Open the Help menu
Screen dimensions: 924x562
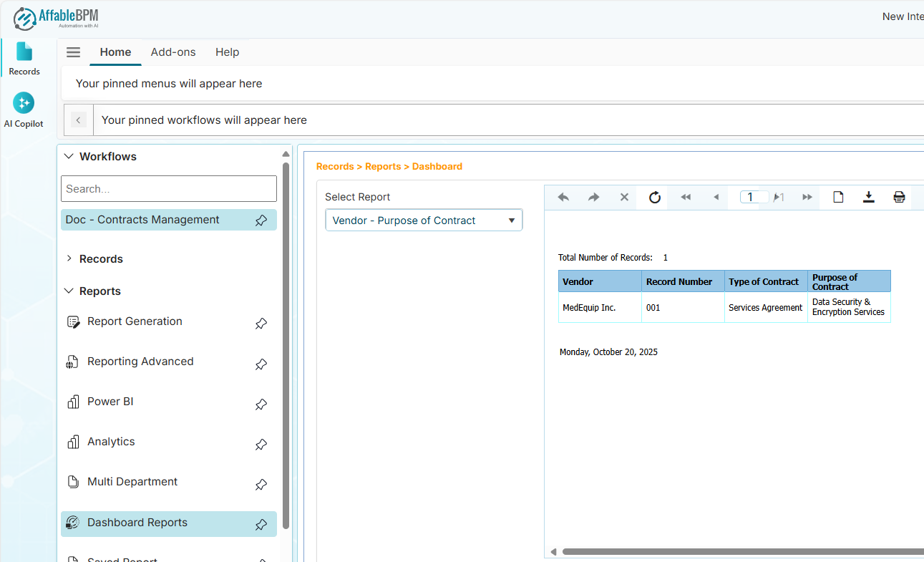227,52
